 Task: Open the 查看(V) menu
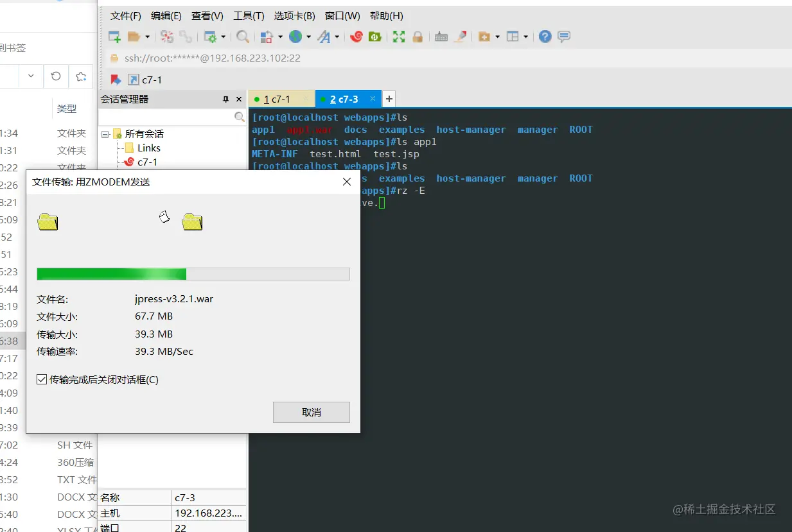(207, 16)
